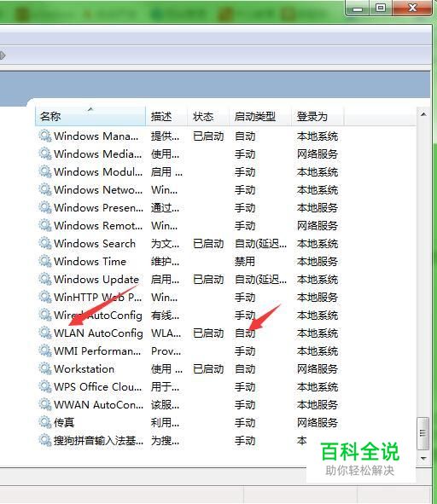Click the gear icon beside WinHTTP Web P...
The width and height of the screenshot is (437, 504).
pyautogui.click(x=45, y=297)
